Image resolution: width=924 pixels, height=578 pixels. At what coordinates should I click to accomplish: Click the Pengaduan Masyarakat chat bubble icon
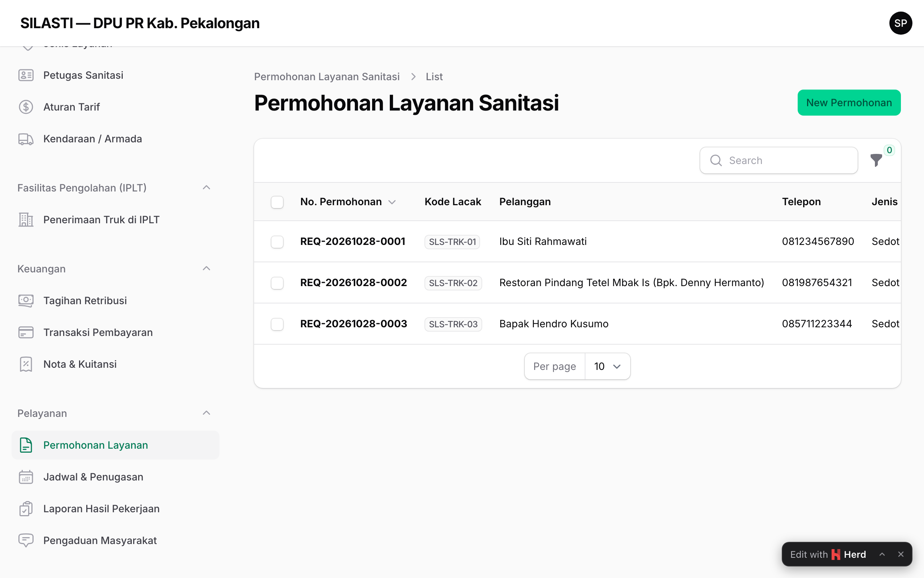[x=26, y=540]
